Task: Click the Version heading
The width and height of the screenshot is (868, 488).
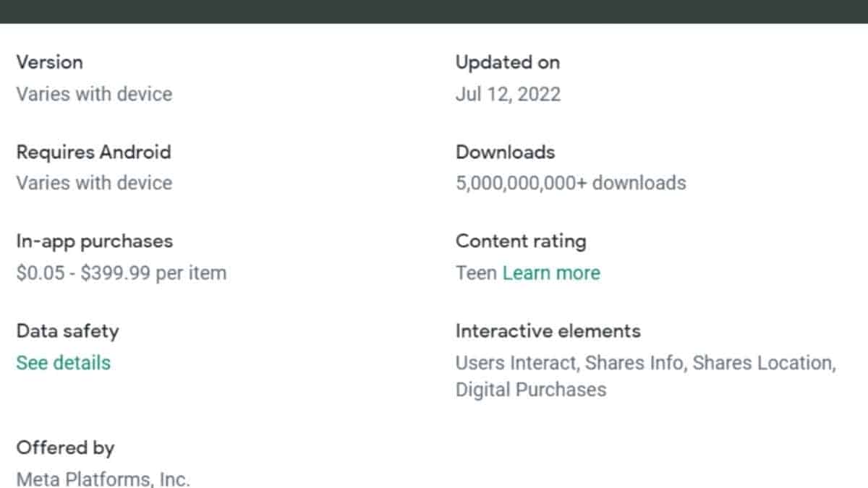Action: 49,62
